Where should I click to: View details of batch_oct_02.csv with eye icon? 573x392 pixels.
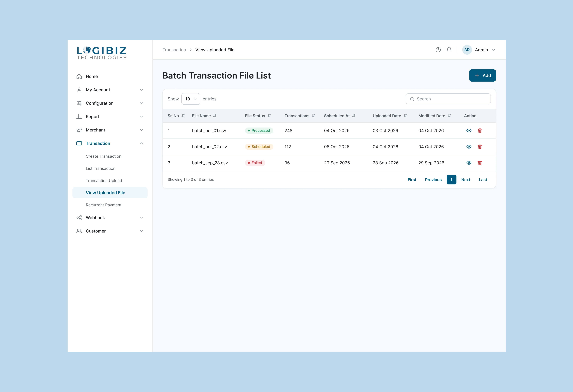(x=469, y=147)
